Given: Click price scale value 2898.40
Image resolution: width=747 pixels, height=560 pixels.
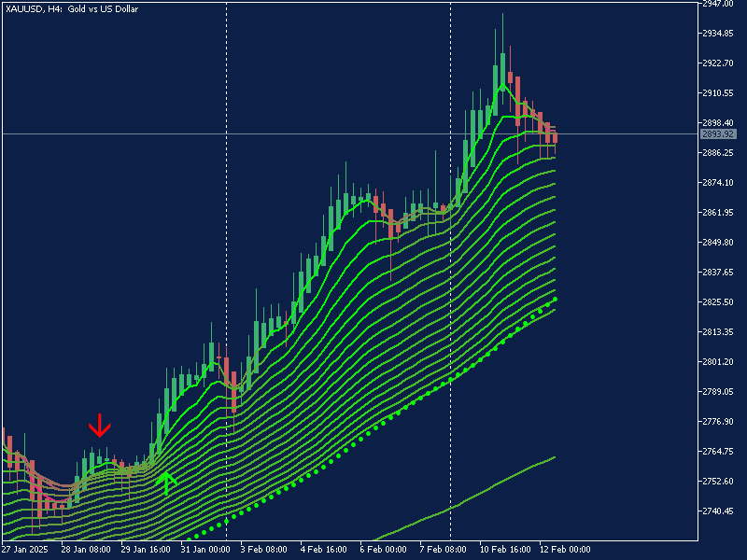Looking at the screenshot, I should [x=718, y=123].
